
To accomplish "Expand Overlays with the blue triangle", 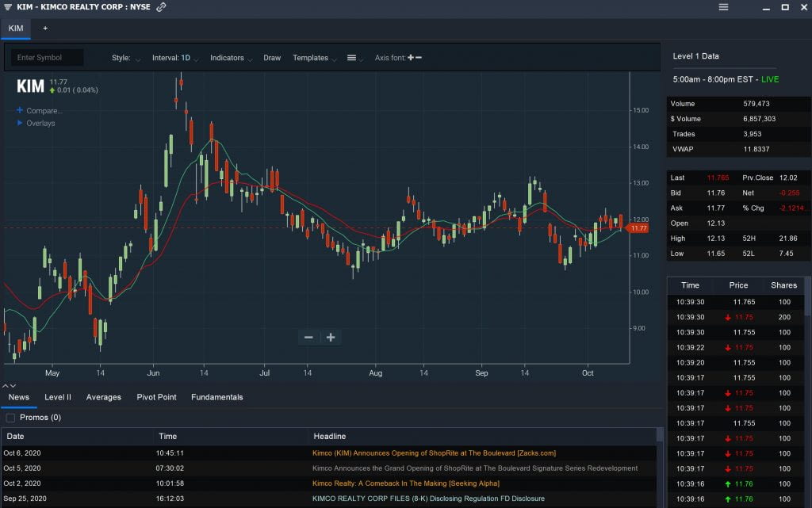I will point(20,123).
